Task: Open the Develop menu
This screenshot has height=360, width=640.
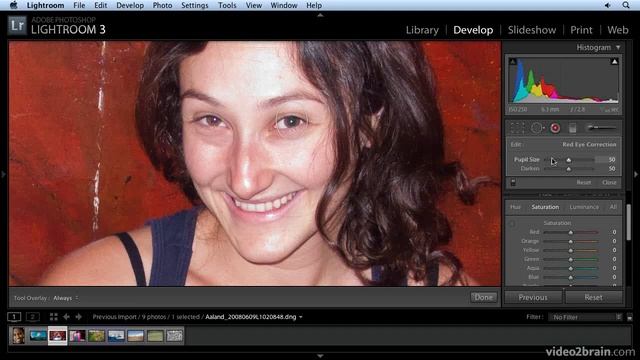Action: pyautogui.click(x=130, y=5)
